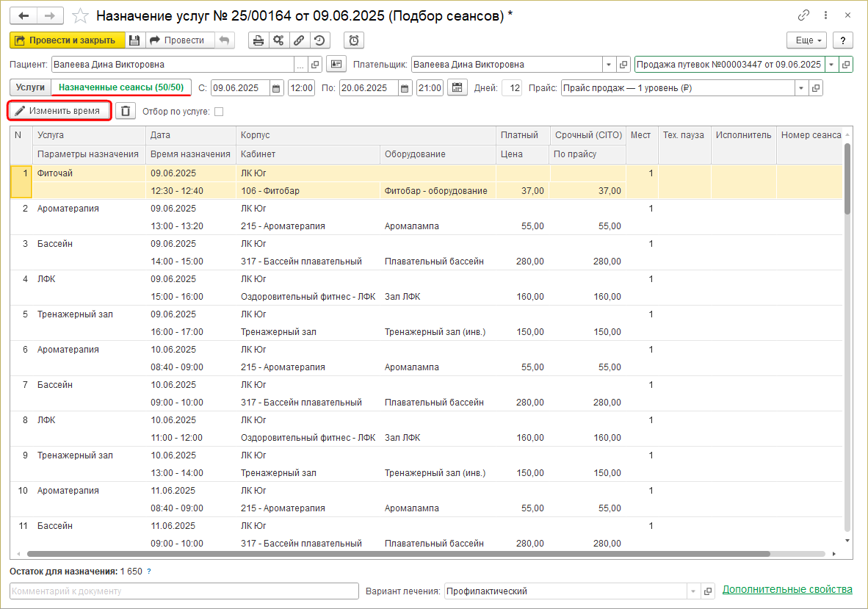Click the save document floppy disk icon
The image size is (868, 609).
click(x=134, y=40)
